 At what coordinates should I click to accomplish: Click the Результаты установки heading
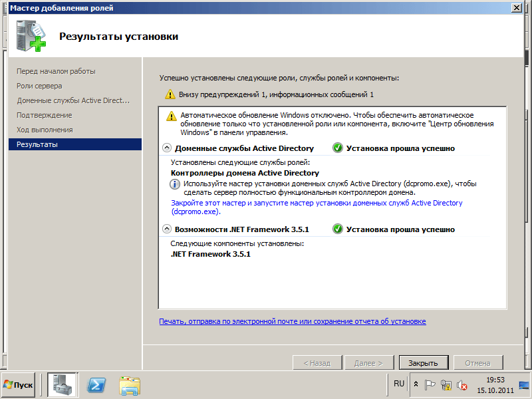click(119, 37)
